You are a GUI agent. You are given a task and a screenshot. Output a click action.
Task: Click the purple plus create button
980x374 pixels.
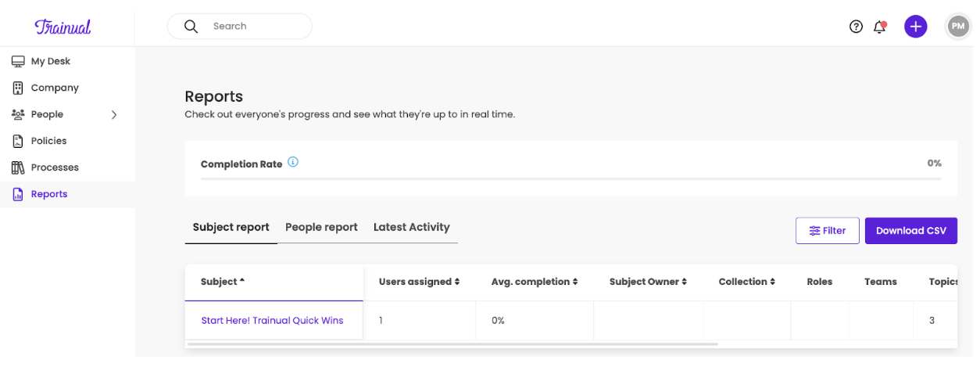[x=915, y=27]
